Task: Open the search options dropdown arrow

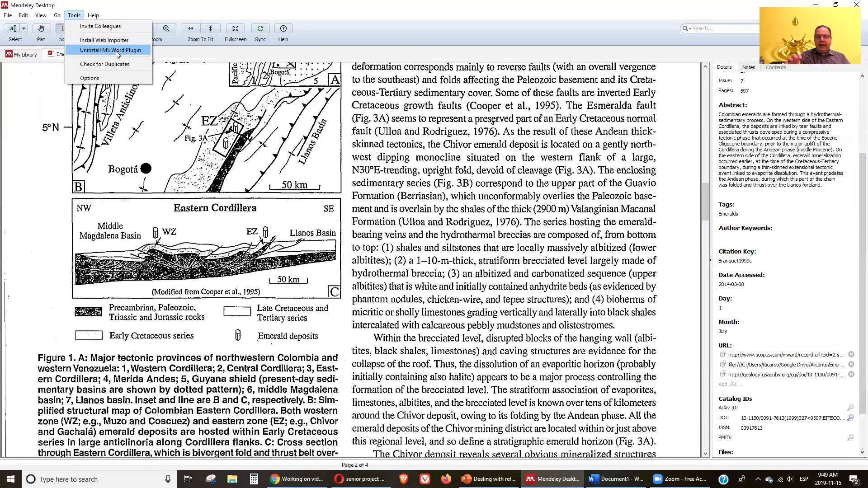Action: click(x=690, y=28)
